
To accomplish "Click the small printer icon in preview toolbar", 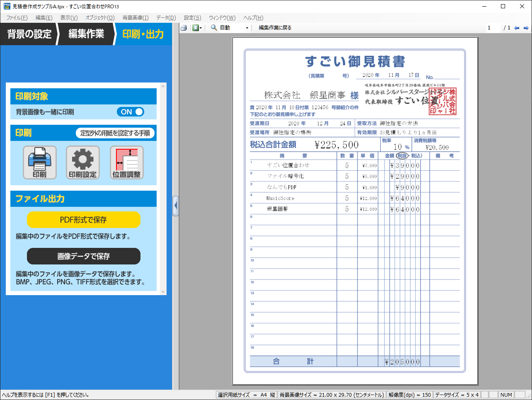I will coord(184,28).
